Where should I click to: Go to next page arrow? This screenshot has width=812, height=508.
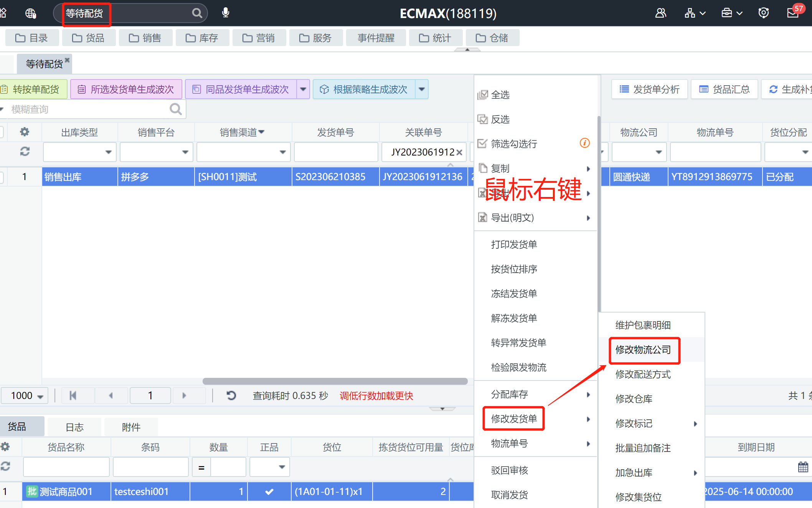(x=184, y=395)
